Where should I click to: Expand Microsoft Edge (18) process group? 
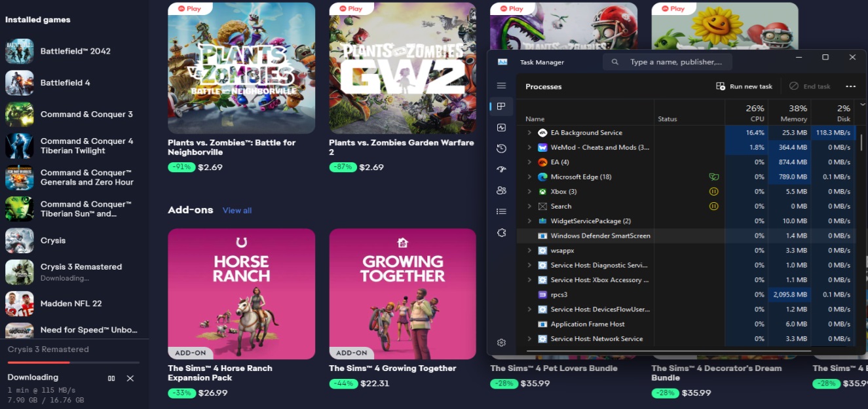click(x=529, y=177)
